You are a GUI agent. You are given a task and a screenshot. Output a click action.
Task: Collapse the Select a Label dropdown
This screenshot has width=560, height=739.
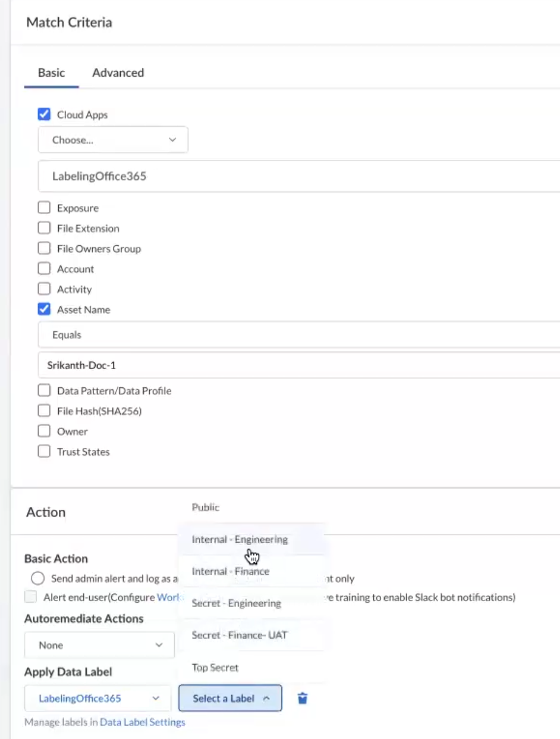(230, 698)
